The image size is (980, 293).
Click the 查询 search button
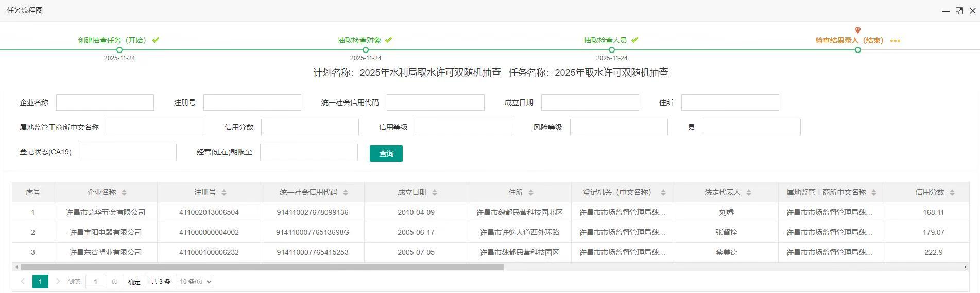386,153
